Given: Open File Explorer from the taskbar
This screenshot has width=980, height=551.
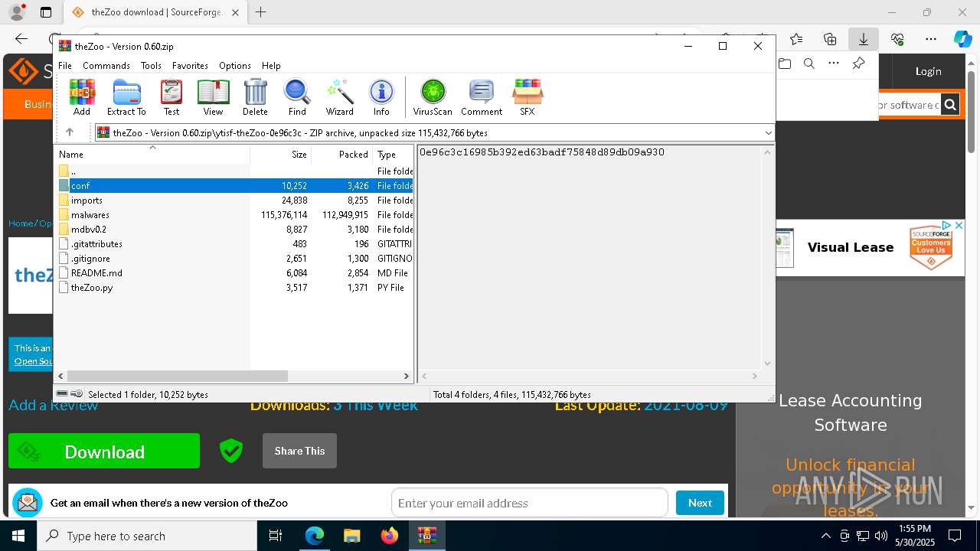Looking at the screenshot, I should (352, 536).
